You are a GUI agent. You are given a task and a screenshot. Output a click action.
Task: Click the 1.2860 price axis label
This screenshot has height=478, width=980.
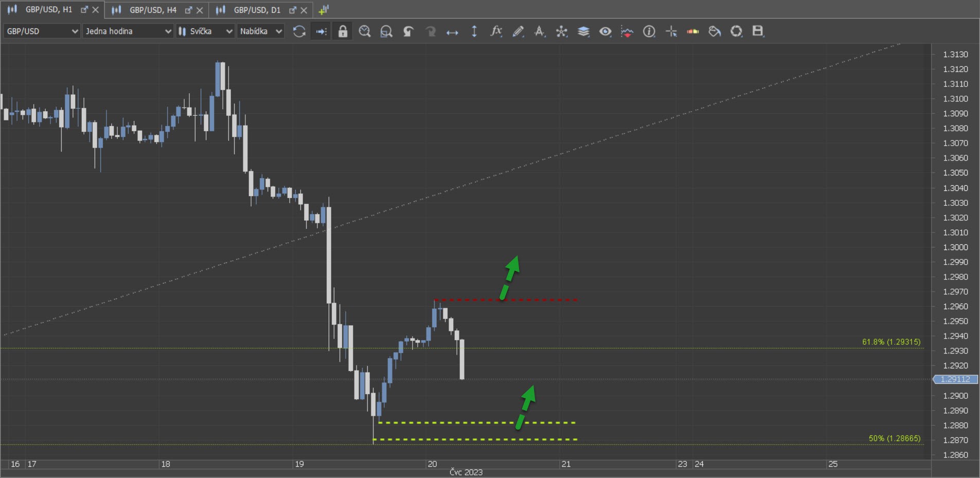955,455
